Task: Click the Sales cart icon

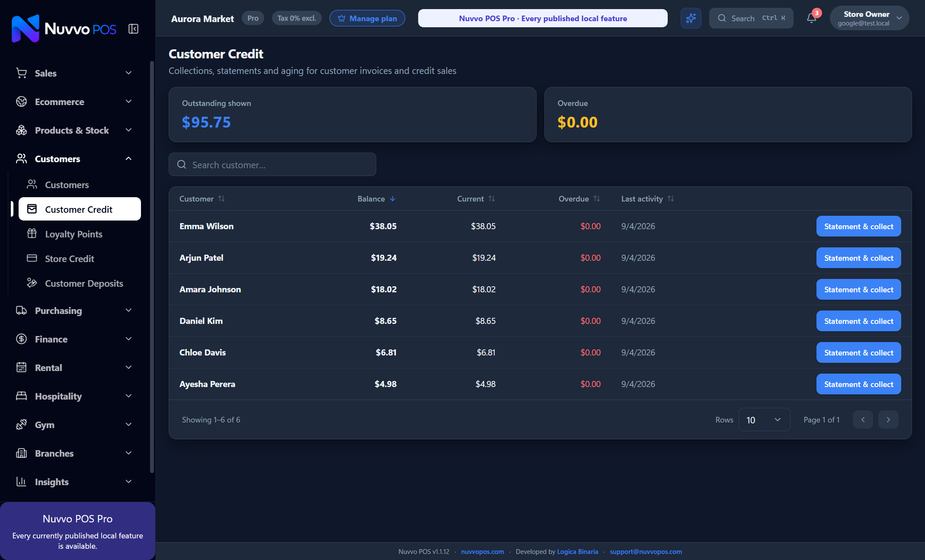Action: [x=21, y=73]
